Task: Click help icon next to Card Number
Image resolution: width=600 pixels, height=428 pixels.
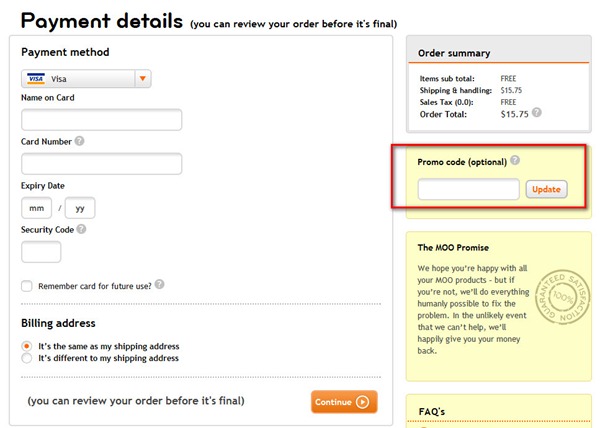Action: 80,141
